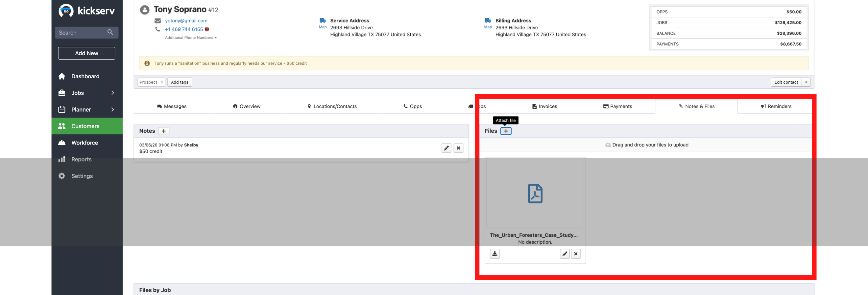
Task: Click the Settings gear icon
Action: pyautogui.click(x=62, y=176)
